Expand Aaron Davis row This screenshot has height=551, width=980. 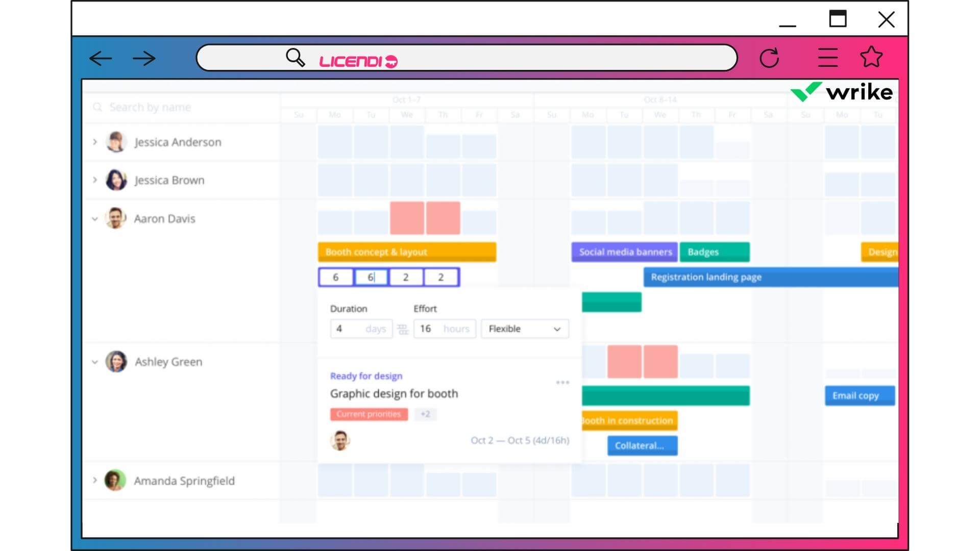(95, 219)
